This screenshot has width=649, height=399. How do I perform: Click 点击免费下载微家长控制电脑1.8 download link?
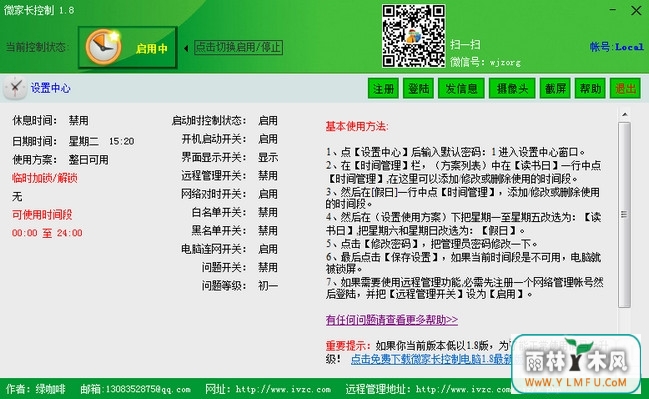(431, 359)
